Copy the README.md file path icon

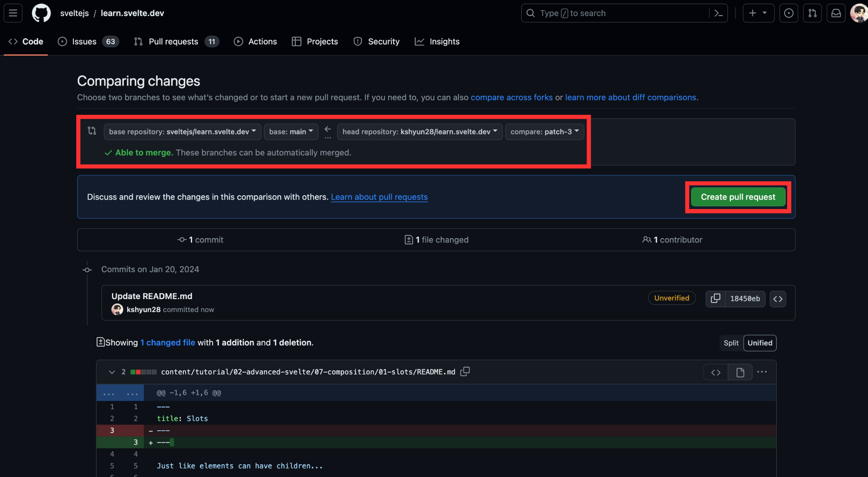coord(465,371)
